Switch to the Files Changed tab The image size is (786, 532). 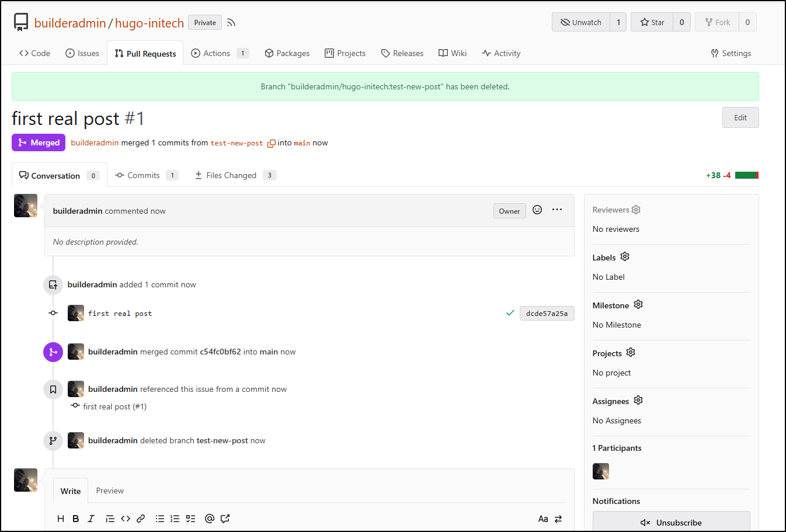(231, 175)
